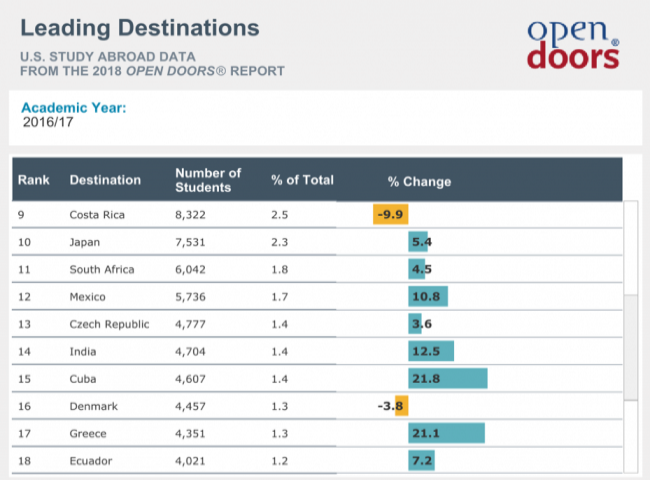Viewport: 650px width, 480px height.
Task: Click the 1.7 percent of total value
Action: [x=279, y=297]
